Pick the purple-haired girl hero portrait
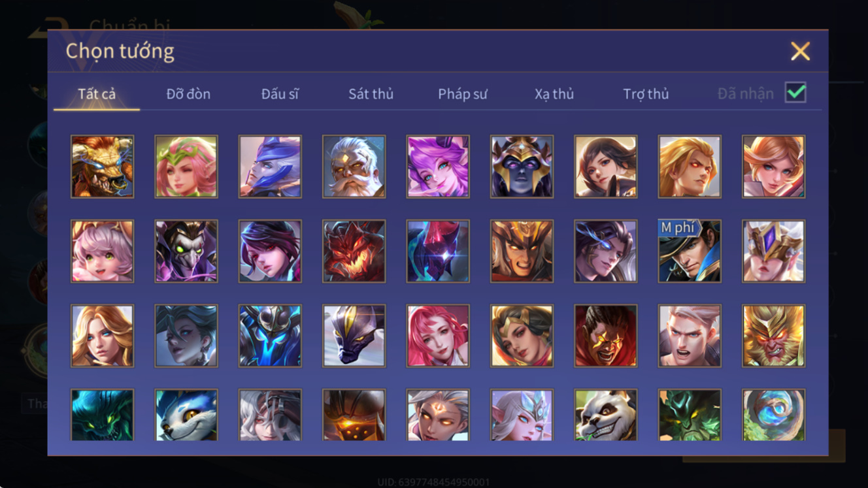868x488 pixels. pyautogui.click(x=438, y=167)
